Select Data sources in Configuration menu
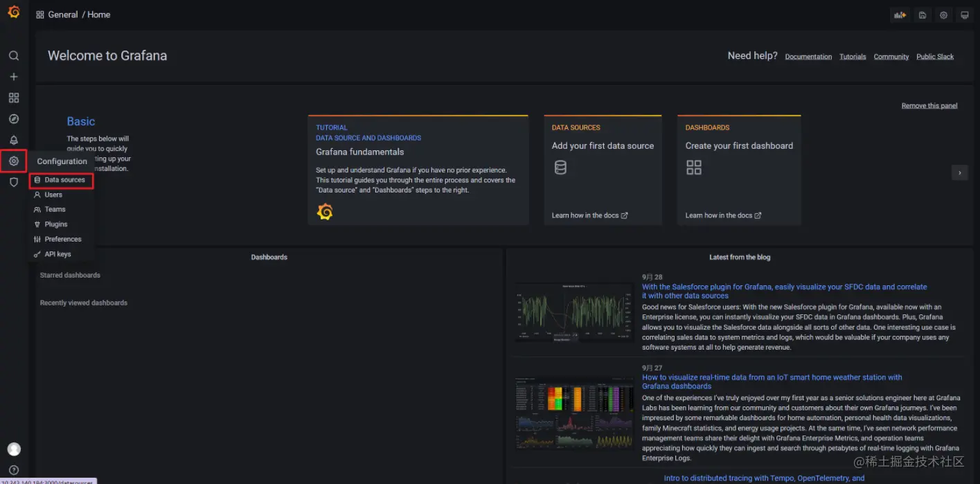 coord(61,180)
